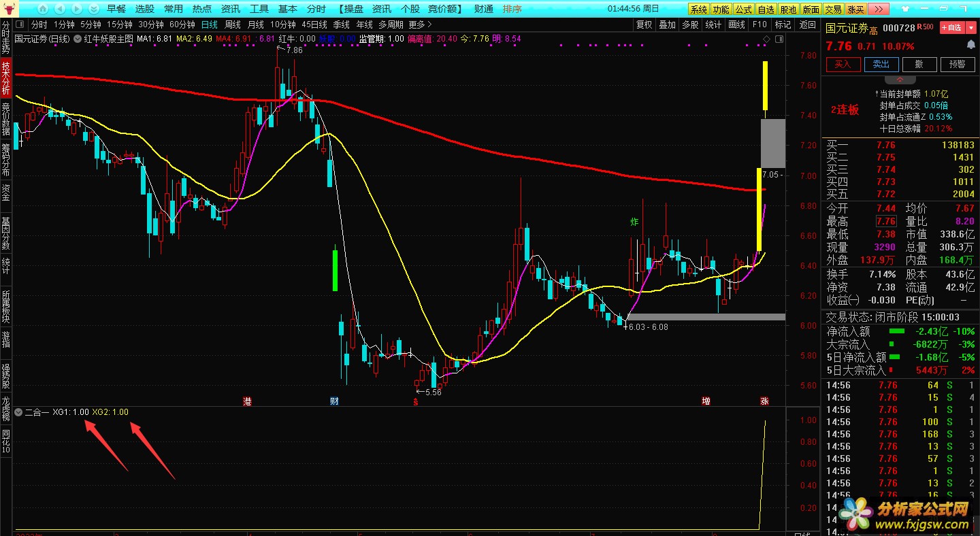Click the diamond icon above the price axis
The height and width of the screenshot is (536, 980).
(766, 39)
